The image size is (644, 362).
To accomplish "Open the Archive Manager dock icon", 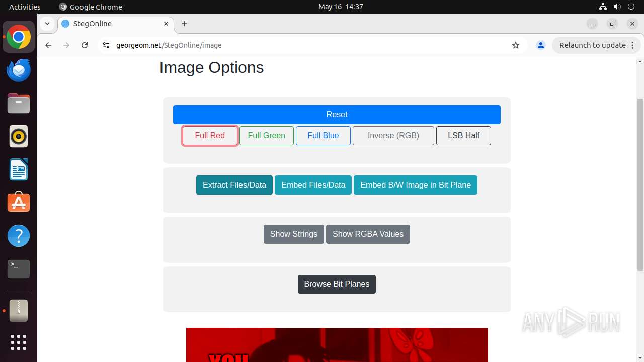I will pyautogui.click(x=19, y=310).
